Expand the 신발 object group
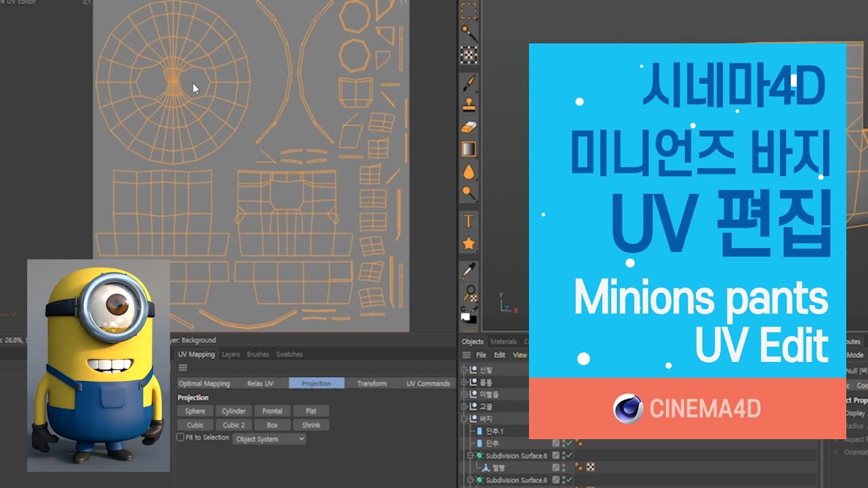 [x=464, y=370]
